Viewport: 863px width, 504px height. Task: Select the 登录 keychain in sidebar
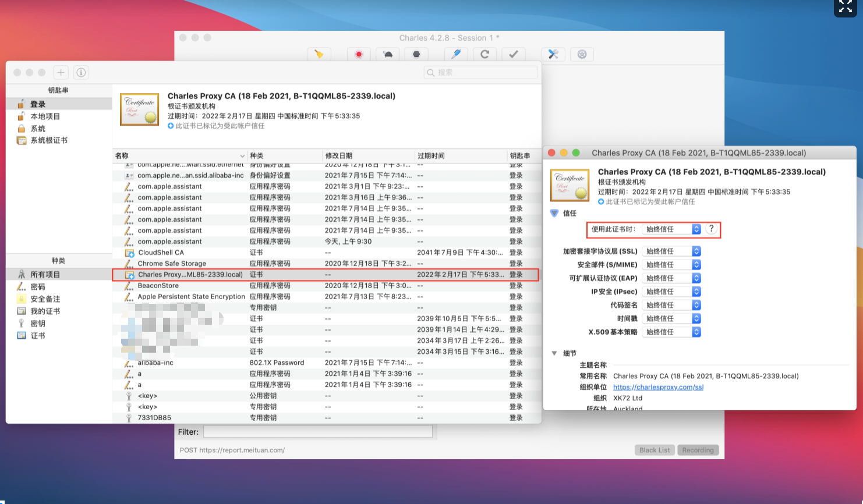coord(59,104)
